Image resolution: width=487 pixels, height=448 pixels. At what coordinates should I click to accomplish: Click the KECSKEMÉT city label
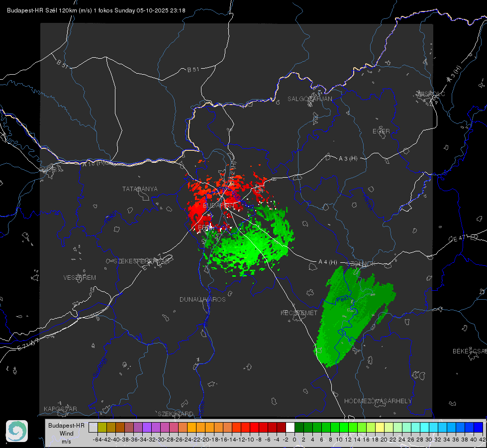(299, 313)
